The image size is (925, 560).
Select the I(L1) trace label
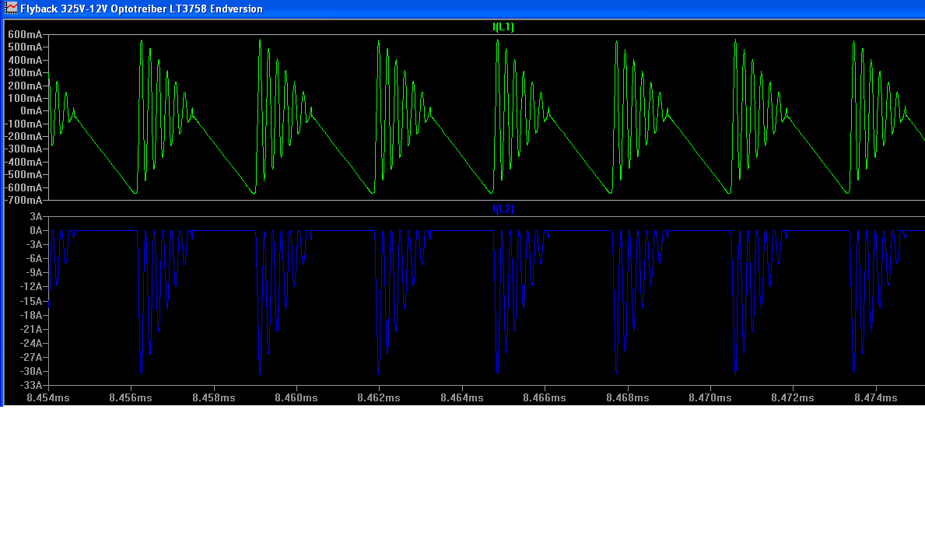tap(503, 27)
